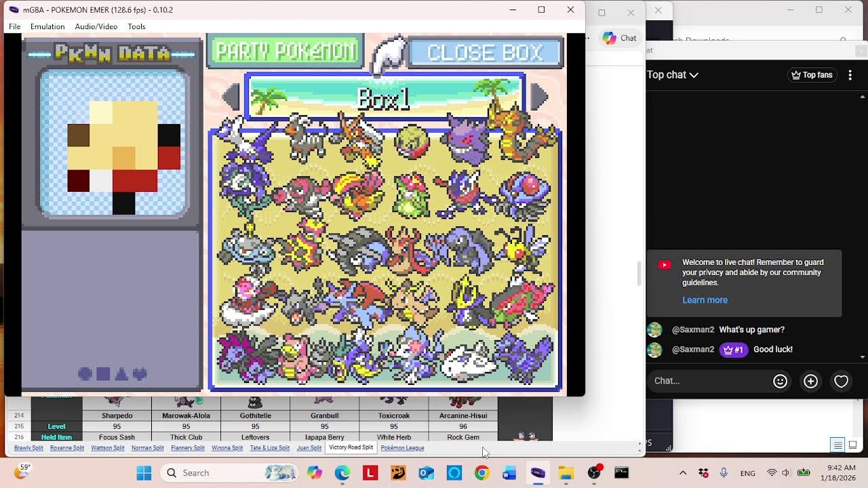The height and width of the screenshot is (488, 868).
Task: Open the emoji picker in live chat
Action: (780, 381)
